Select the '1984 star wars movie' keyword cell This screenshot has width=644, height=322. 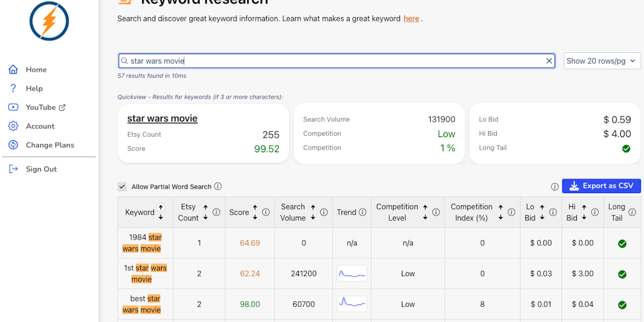pyautogui.click(x=145, y=243)
